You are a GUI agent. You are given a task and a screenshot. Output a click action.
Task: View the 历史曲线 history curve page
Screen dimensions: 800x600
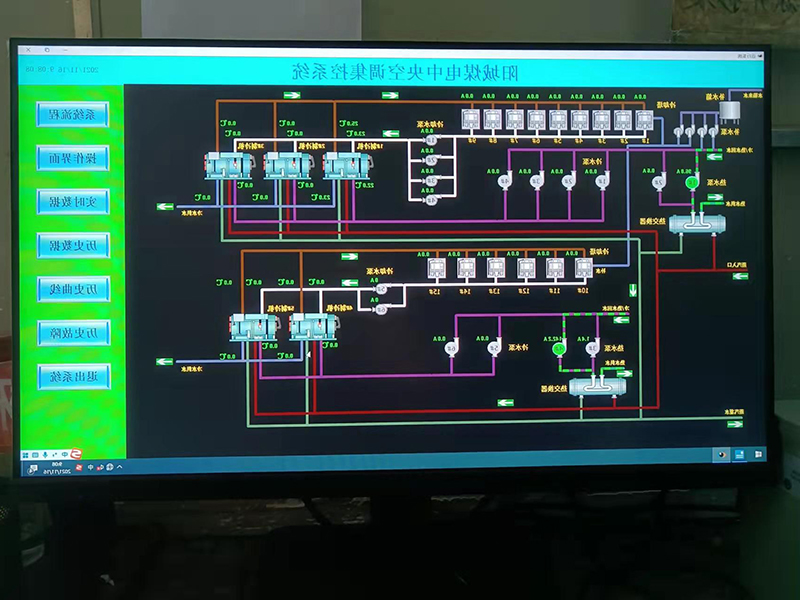coord(73,290)
